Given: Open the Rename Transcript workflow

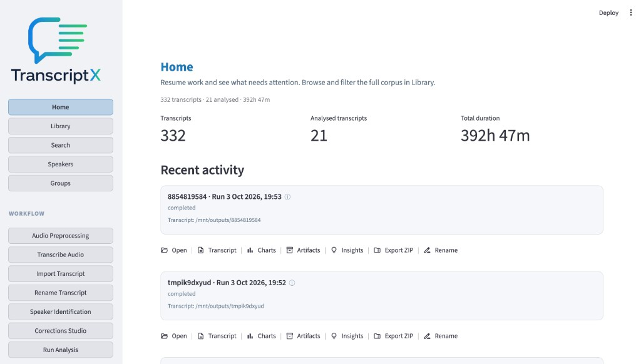Looking at the screenshot, I should tap(61, 293).
